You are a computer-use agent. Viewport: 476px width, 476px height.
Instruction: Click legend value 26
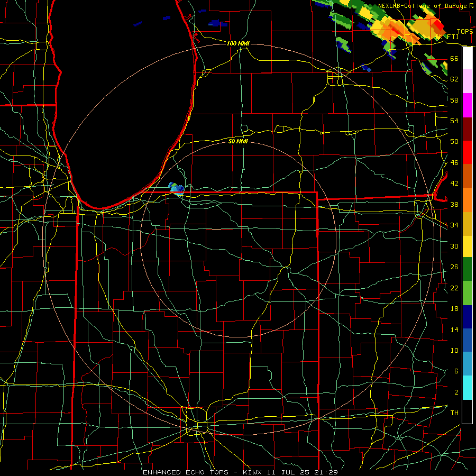tap(454, 267)
